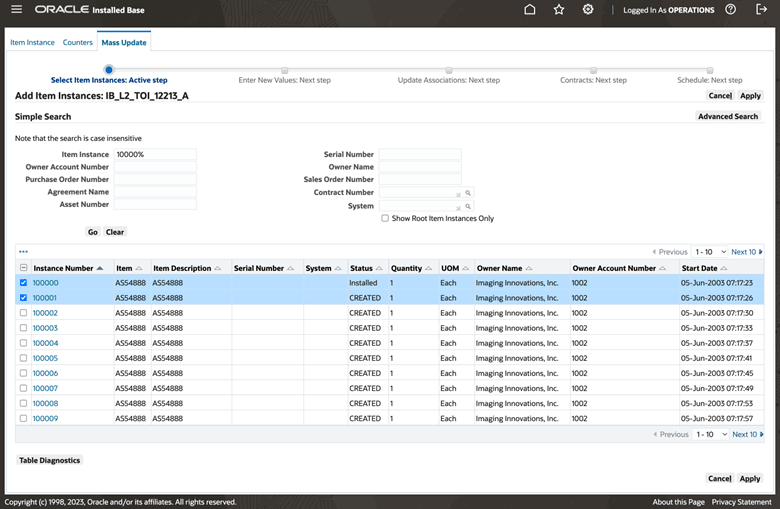780x509 pixels.
Task: Click the Select Item Instances train step
Action: (x=109, y=70)
